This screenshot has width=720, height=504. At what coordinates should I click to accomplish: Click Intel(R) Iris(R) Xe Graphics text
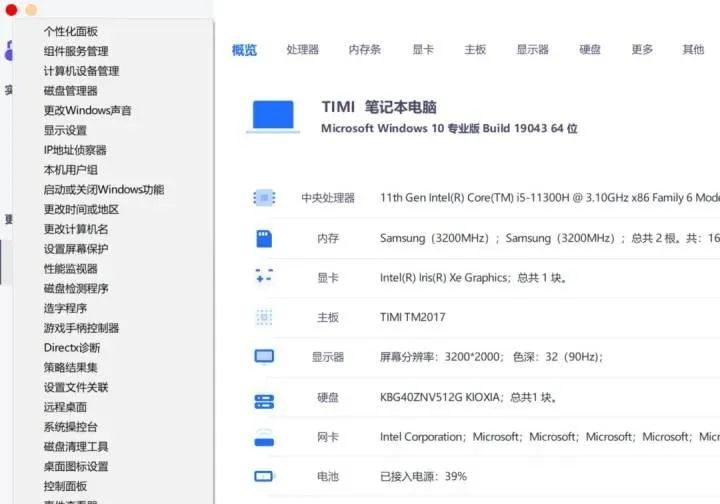point(473,278)
